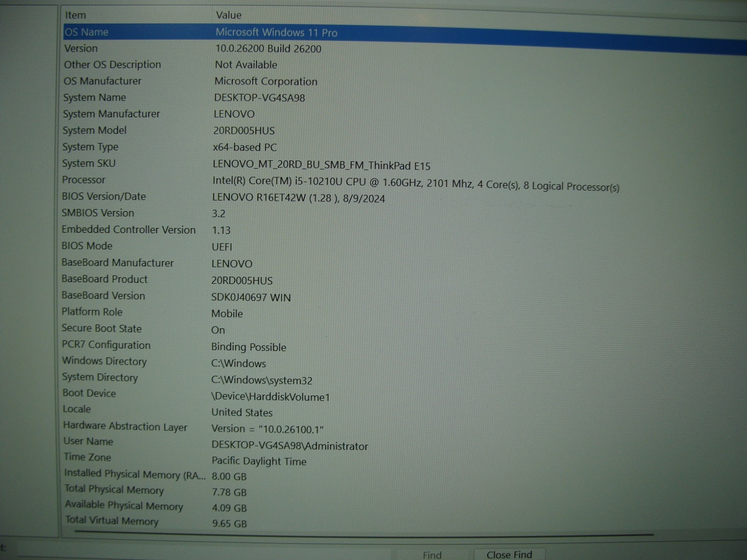The width and height of the screenshot is (747, 560).
Task: Click the Embedded Controller value 1.13
Action: 221,231
